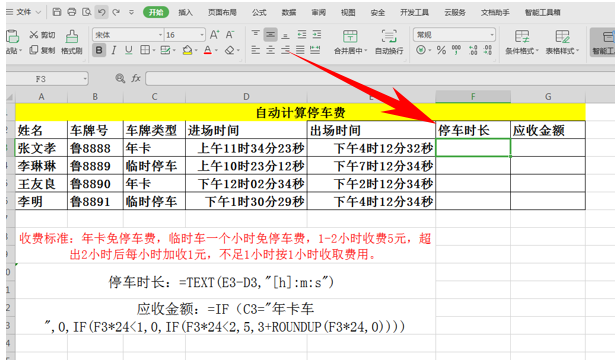Toggle center text horizontally
Viewport: 615px width, 362px height.
[271, 50]
